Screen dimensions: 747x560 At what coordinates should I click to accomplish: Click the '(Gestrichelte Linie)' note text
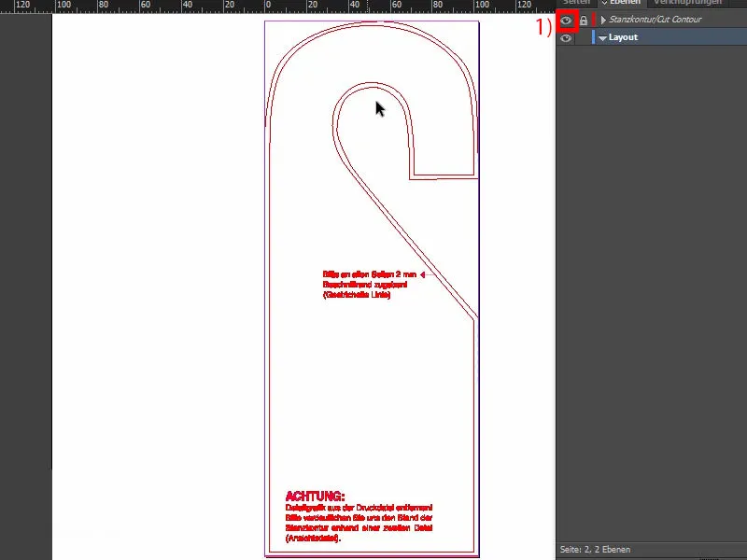click(x=357, y=295)
